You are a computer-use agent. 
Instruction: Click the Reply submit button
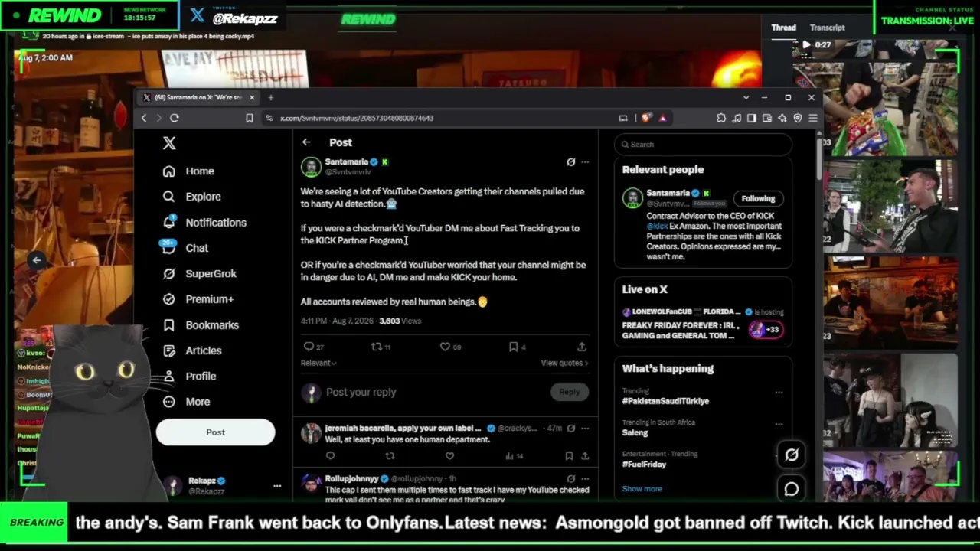[x=569, y=392]
